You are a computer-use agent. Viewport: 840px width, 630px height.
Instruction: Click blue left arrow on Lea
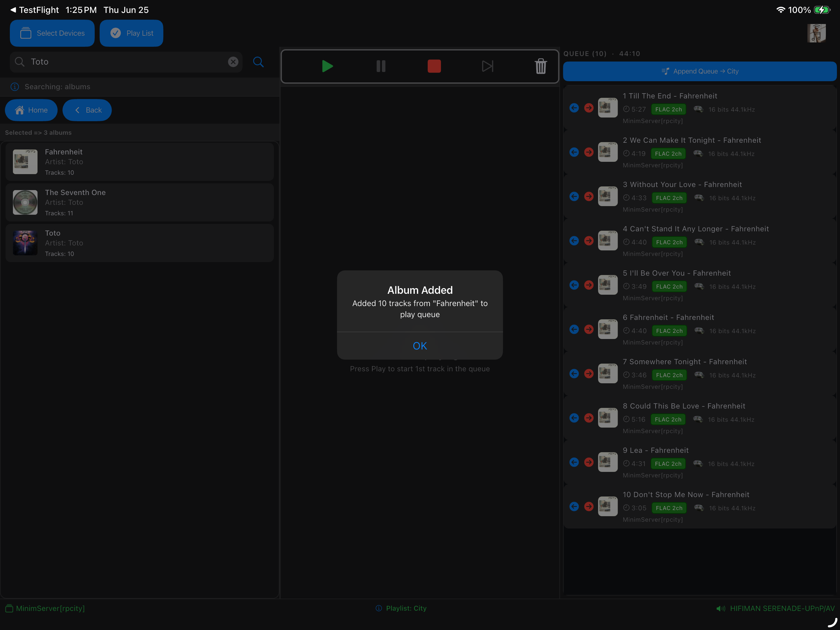point(574,462)
